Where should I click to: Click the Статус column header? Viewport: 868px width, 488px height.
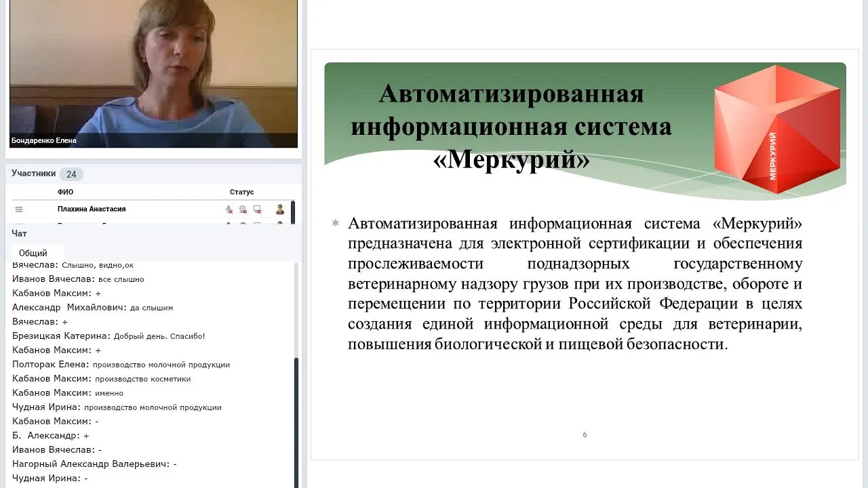point(241,192)
